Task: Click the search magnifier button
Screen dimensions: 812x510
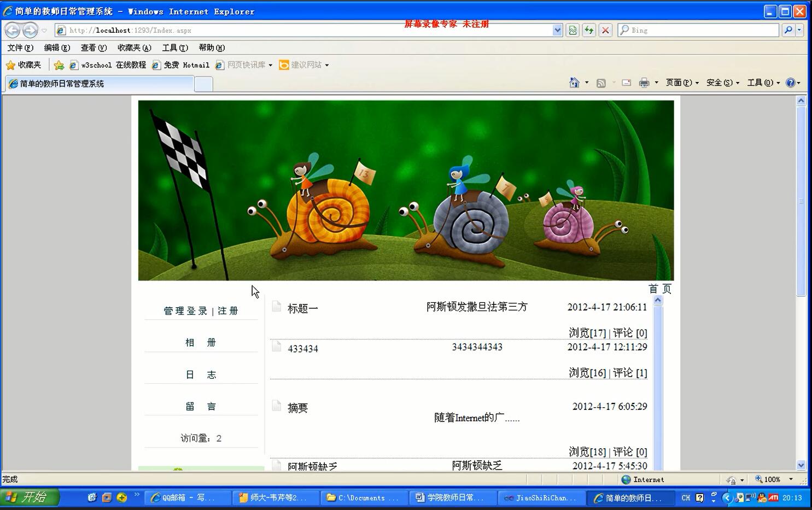Action: [788, 31]
